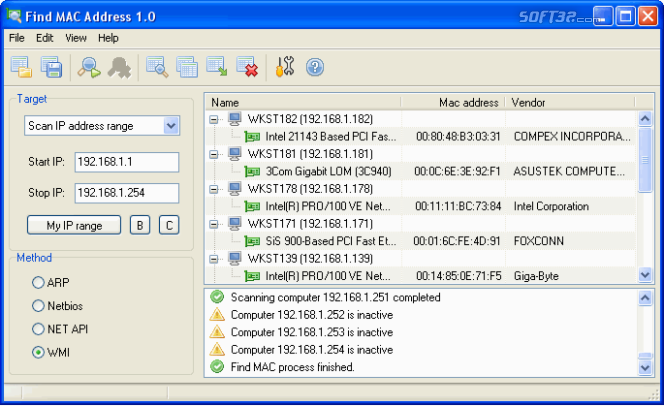Screen dimensions: 664x406
Task: Click the My IP range button
Action: [x=74, y=225]
